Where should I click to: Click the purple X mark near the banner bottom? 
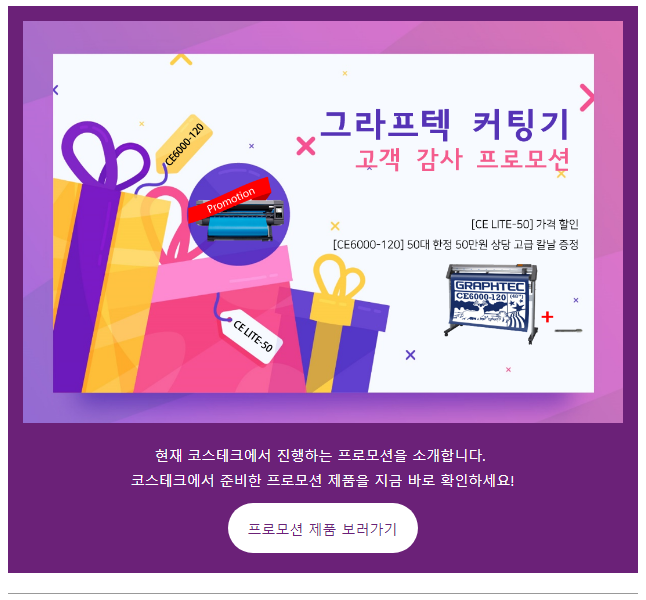410,355
